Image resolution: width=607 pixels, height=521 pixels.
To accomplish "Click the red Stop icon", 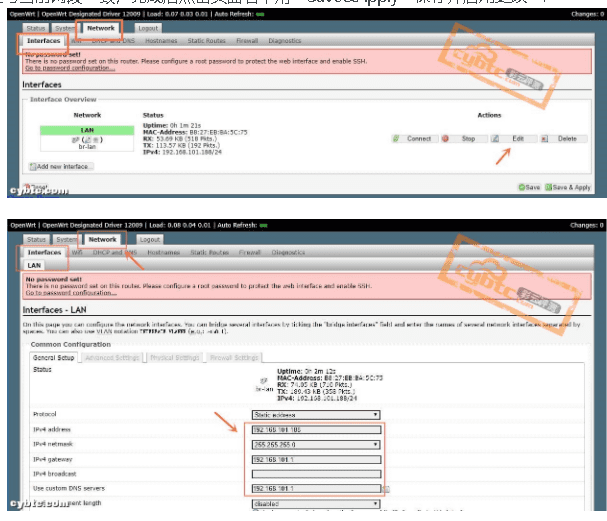I will point(446,139).
